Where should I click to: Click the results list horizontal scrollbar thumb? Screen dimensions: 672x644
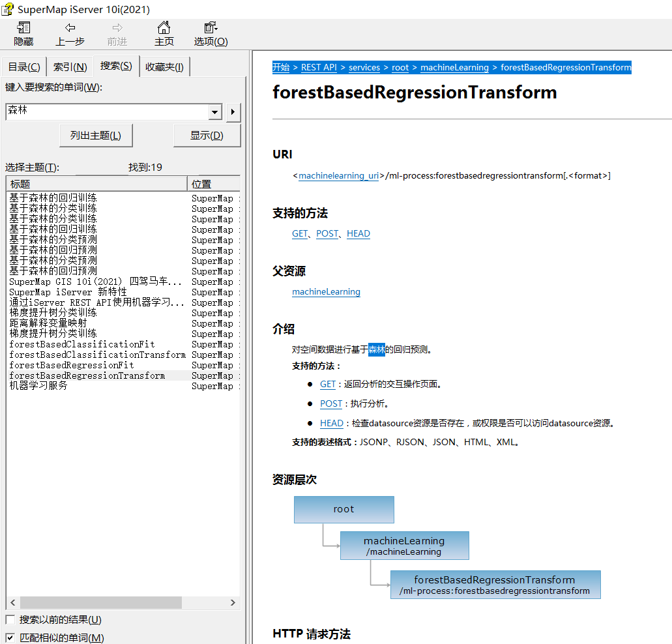pos(101,602)
